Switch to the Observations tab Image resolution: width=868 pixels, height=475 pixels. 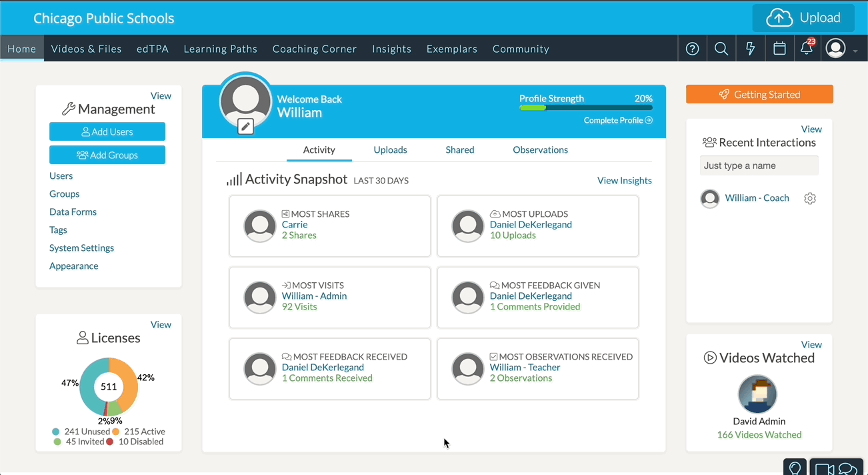[x=540, y=150]
